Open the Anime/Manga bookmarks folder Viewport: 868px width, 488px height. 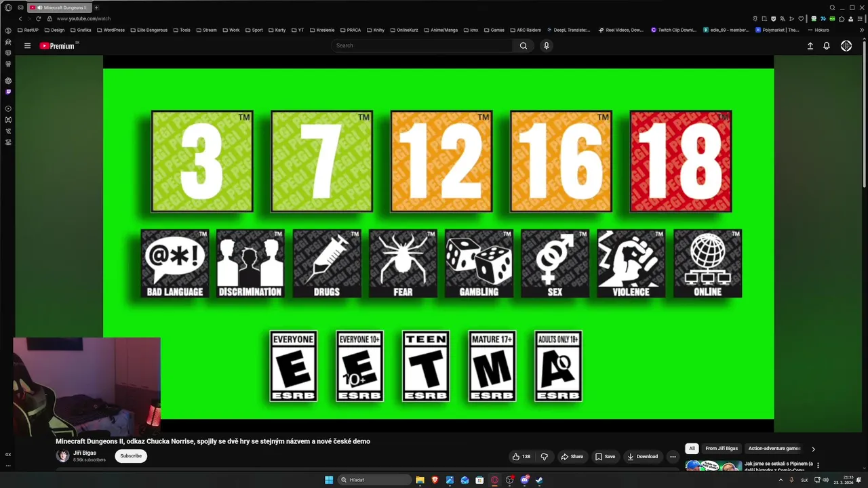tap(440, 30)
